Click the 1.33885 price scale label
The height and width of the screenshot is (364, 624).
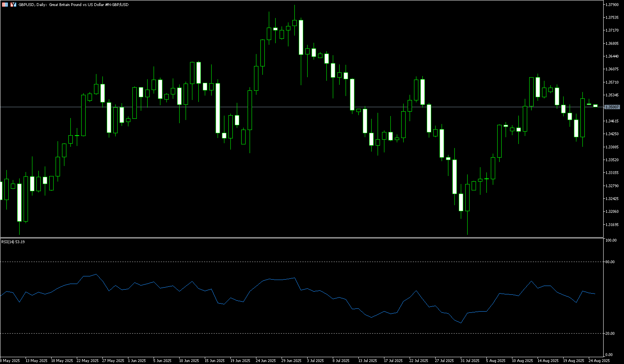point(612,147)
